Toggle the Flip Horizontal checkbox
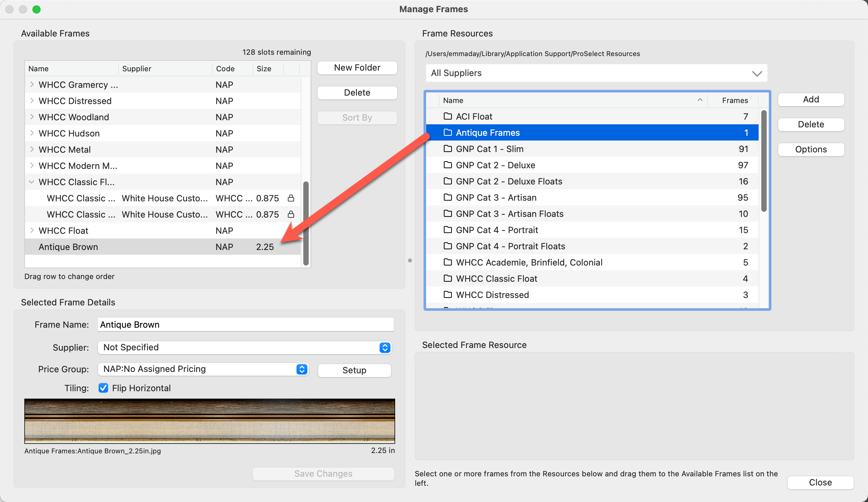Viewport: 868px width, 502px height. [x=103, y=388]
